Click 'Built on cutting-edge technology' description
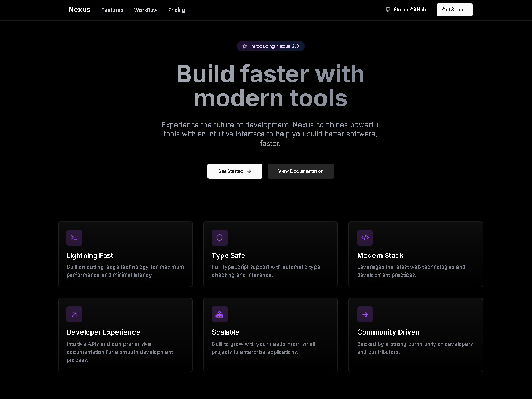532x399 pixels. pos(125,271)
